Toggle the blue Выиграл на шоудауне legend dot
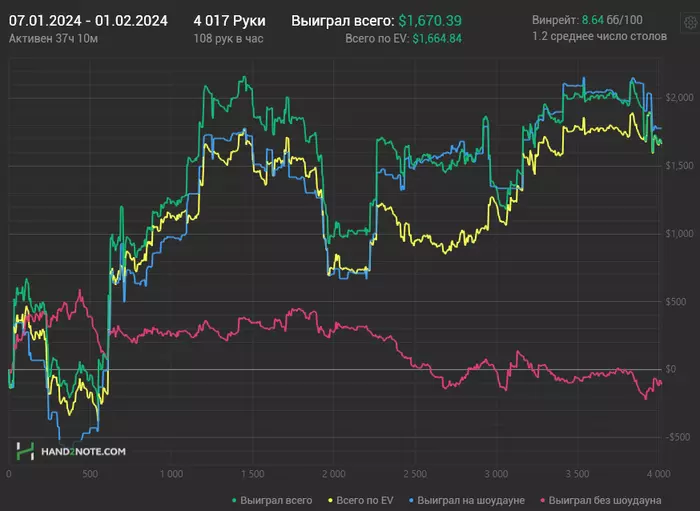The height and width of the screenshot is (511, 700). pyautogui.click(x=412, y=501)
